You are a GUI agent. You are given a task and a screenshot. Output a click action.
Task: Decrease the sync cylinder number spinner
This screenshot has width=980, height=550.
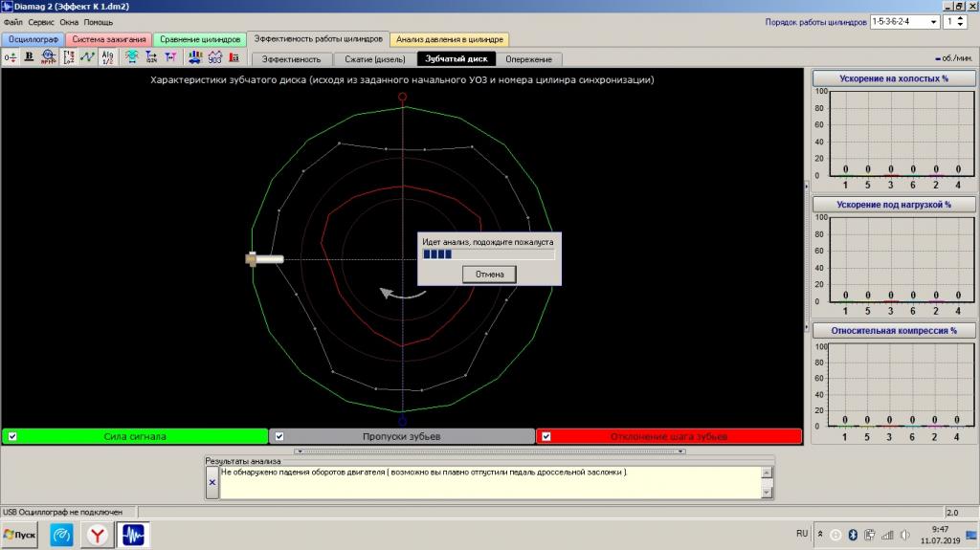[961, 25]
